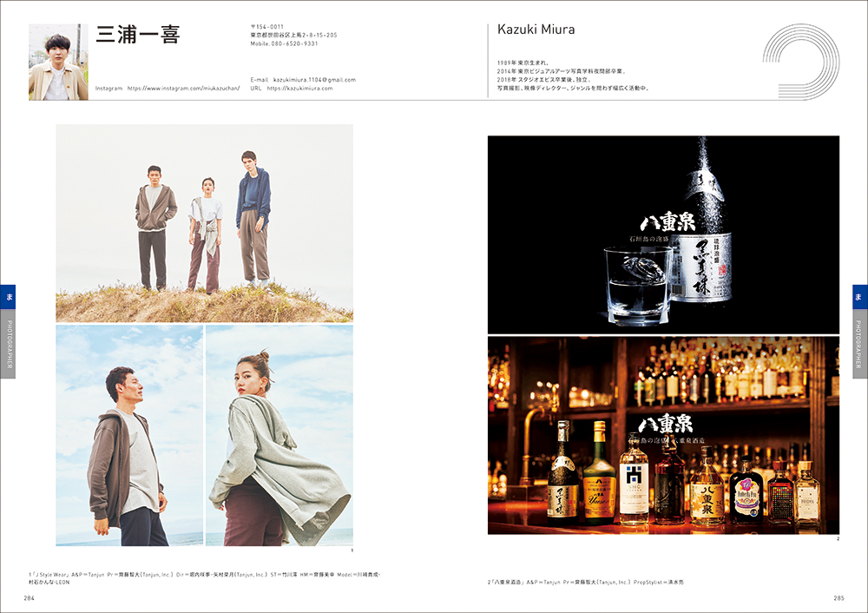Select the J Style Wear credit caption

coord(205,578)
